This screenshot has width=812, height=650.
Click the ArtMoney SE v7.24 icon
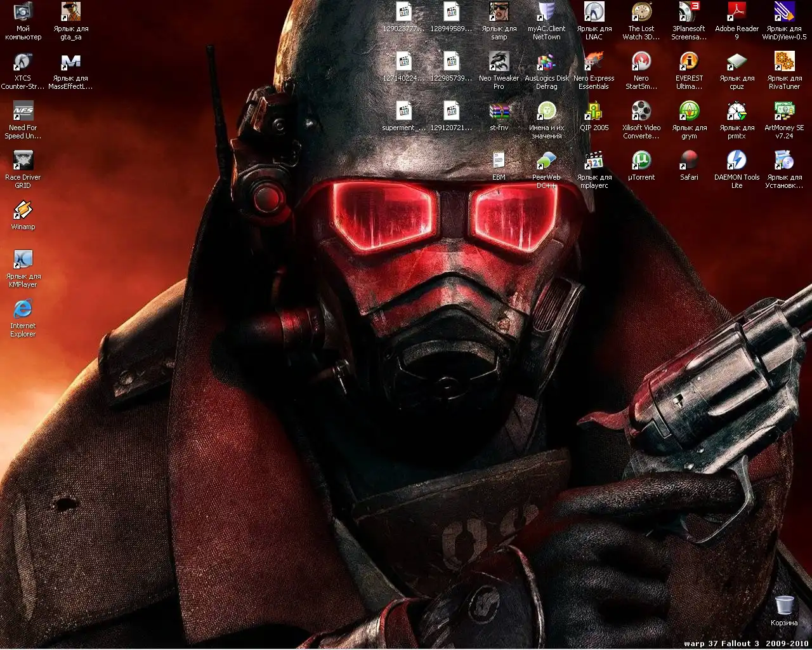coord(784,112)
